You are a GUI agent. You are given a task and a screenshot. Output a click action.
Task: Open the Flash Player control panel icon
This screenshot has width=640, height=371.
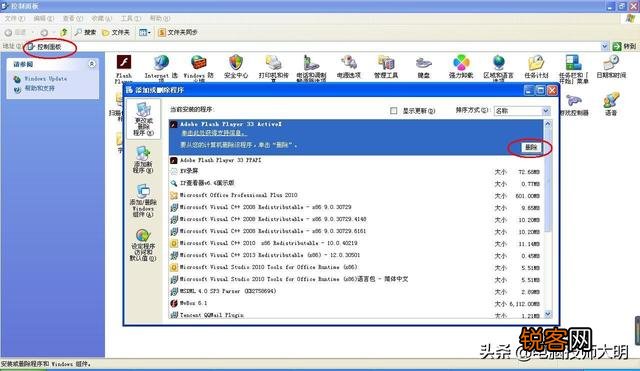[x=124, y=68]
